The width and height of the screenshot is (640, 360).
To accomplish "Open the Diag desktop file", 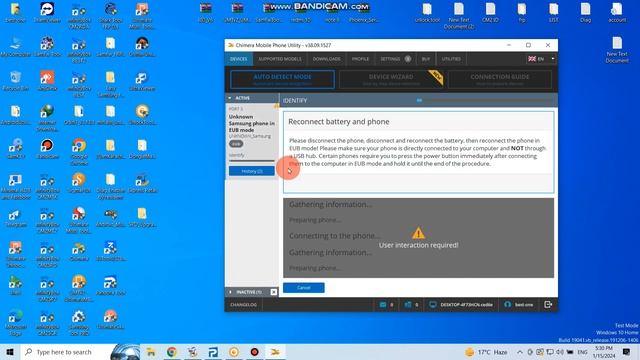I will point(585,12).
